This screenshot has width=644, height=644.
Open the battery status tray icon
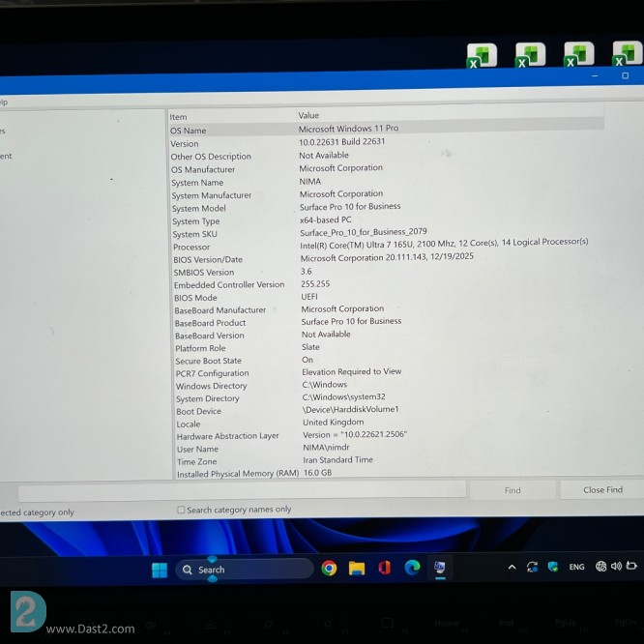pos(631,566)
